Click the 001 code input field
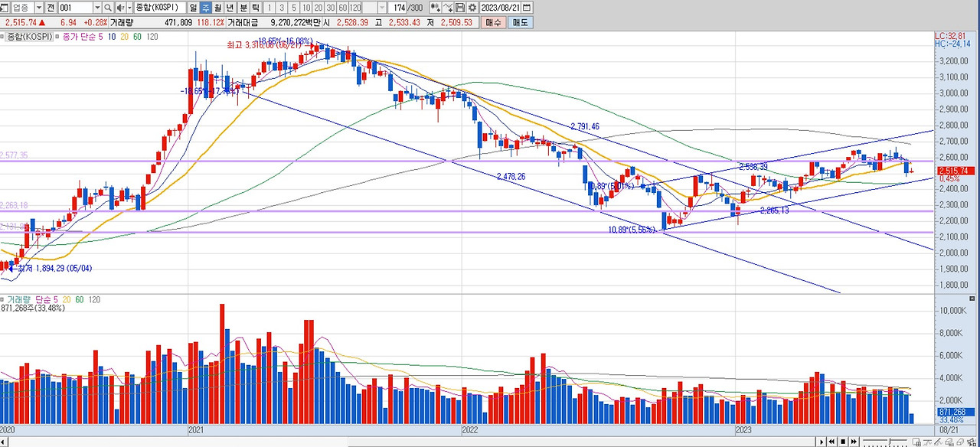980x447 pixels. 75,8
